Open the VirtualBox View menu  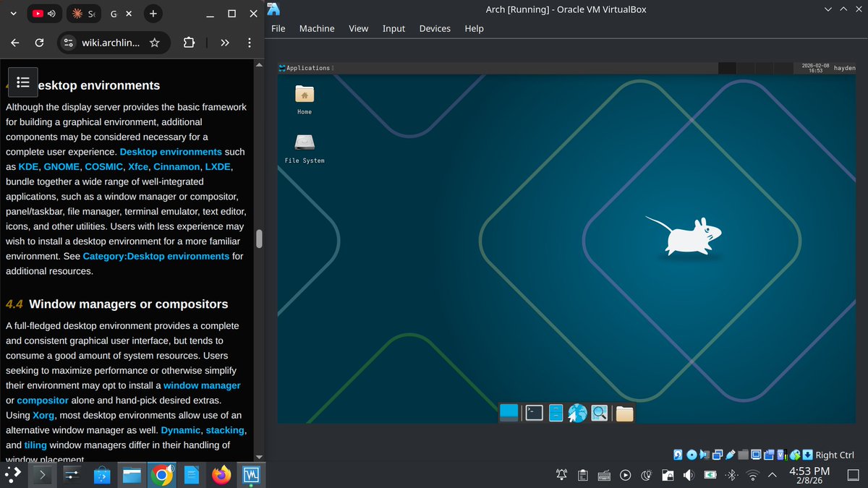(x=358, y=28)
